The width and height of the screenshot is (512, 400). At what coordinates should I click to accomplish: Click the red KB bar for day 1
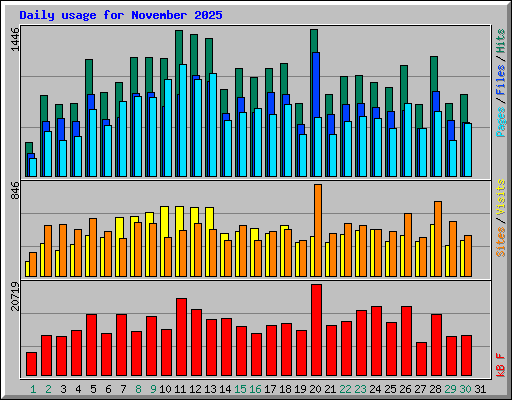coord(31,364)
